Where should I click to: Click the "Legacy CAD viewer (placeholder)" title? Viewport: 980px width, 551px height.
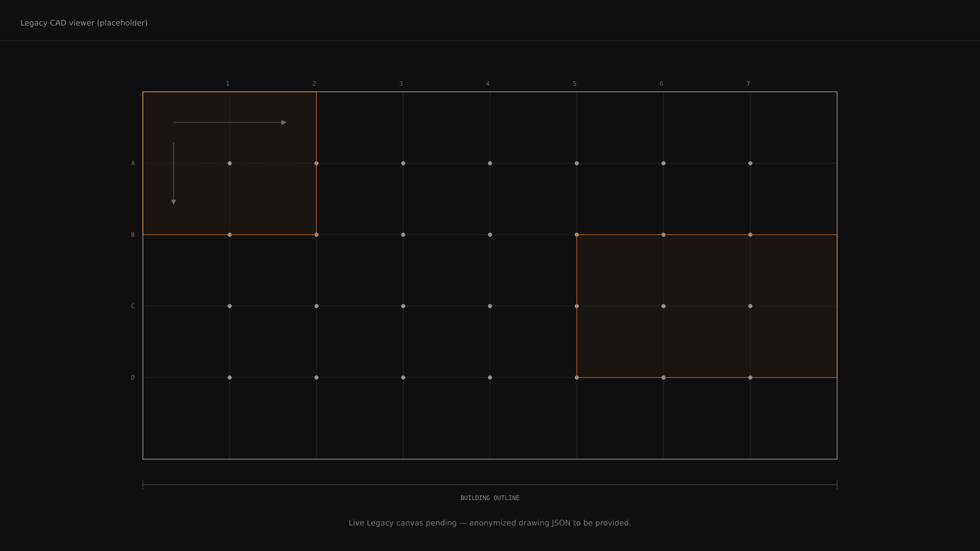[84, 23]
